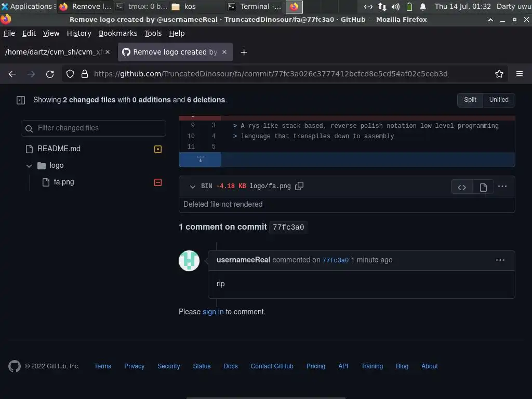Expand hidden lines in README diff

tap(200, 159)
